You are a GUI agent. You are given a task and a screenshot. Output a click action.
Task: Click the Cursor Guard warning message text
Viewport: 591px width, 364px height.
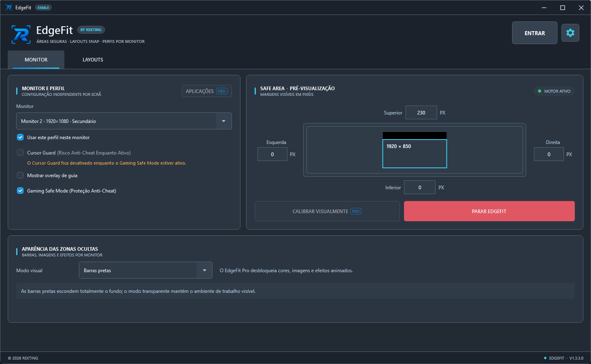click(106, 163)
